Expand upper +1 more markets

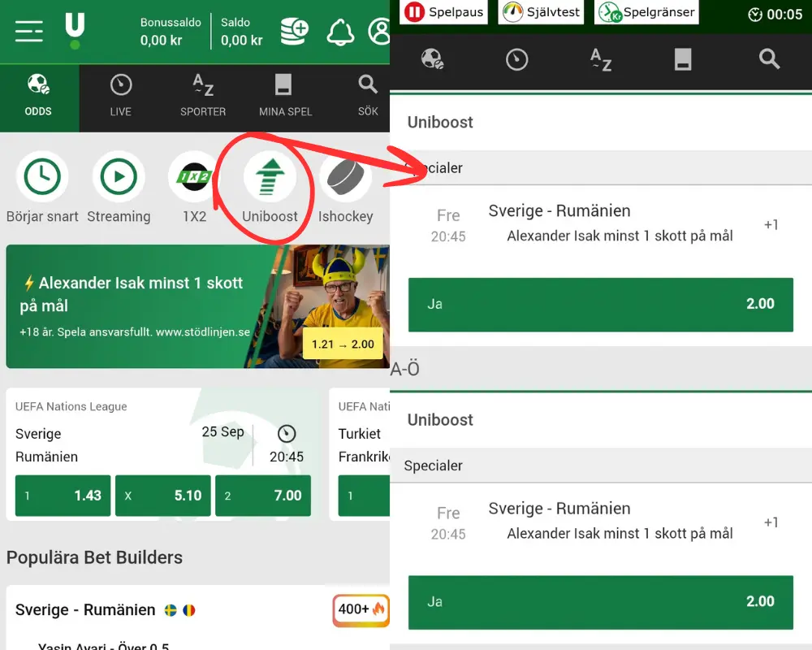(771, 224)
